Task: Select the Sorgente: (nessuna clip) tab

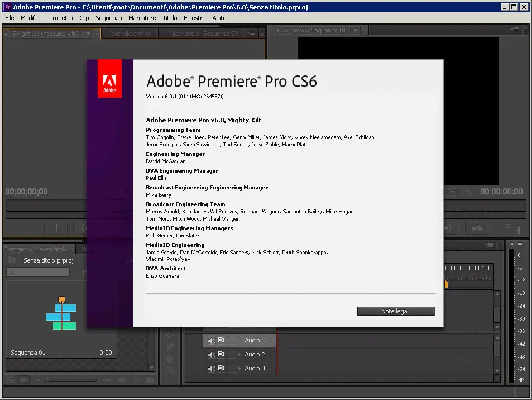Action: click(x=45, y=34)
